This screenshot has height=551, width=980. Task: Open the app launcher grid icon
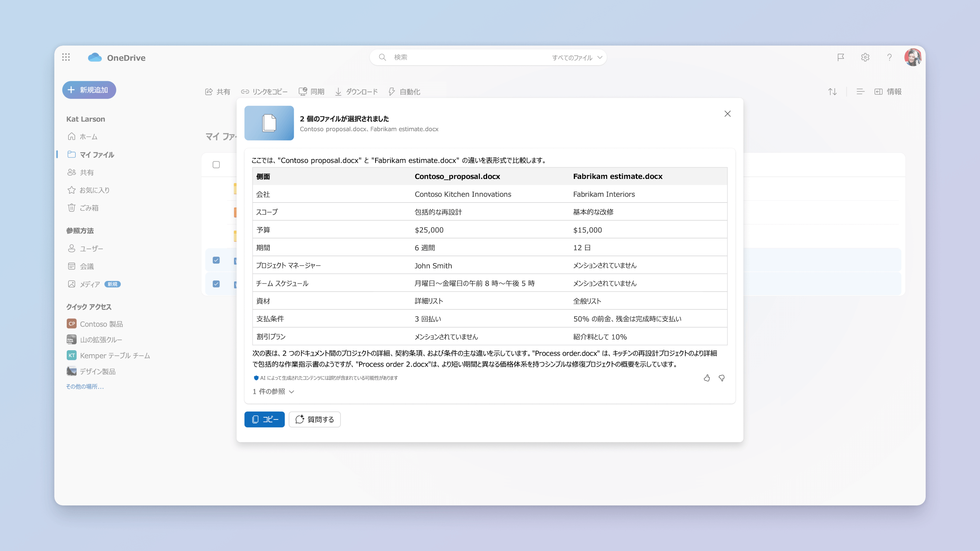click(66, 57)
